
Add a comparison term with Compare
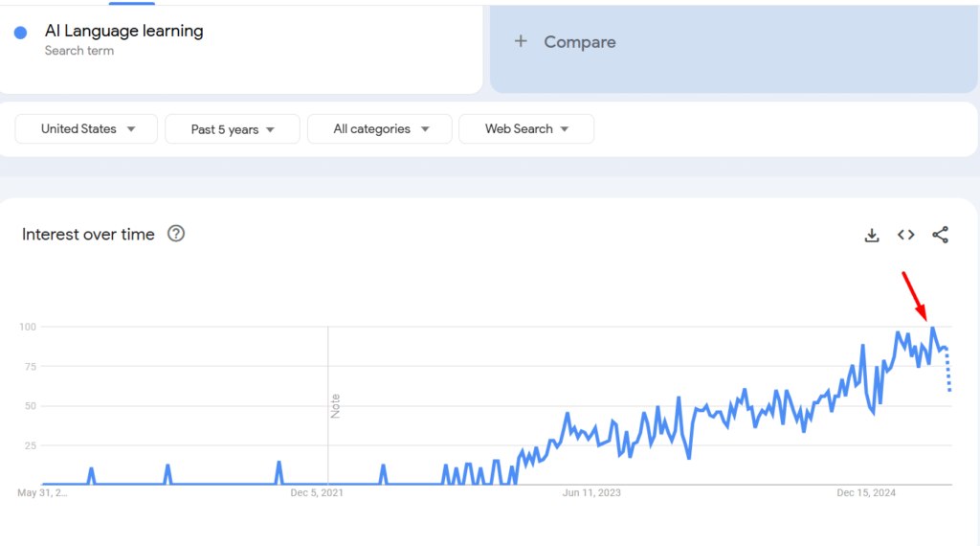point(579,42)
